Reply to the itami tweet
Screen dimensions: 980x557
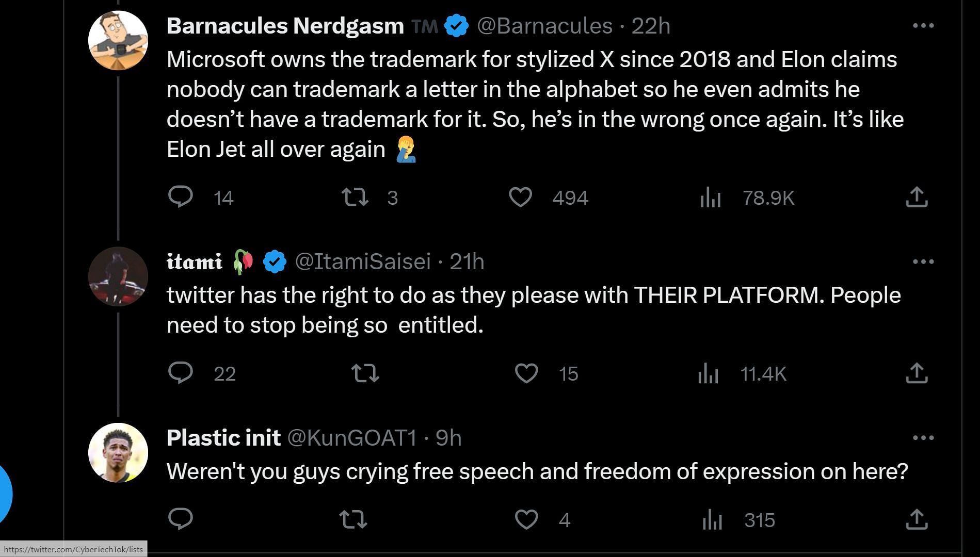[181, 373]
